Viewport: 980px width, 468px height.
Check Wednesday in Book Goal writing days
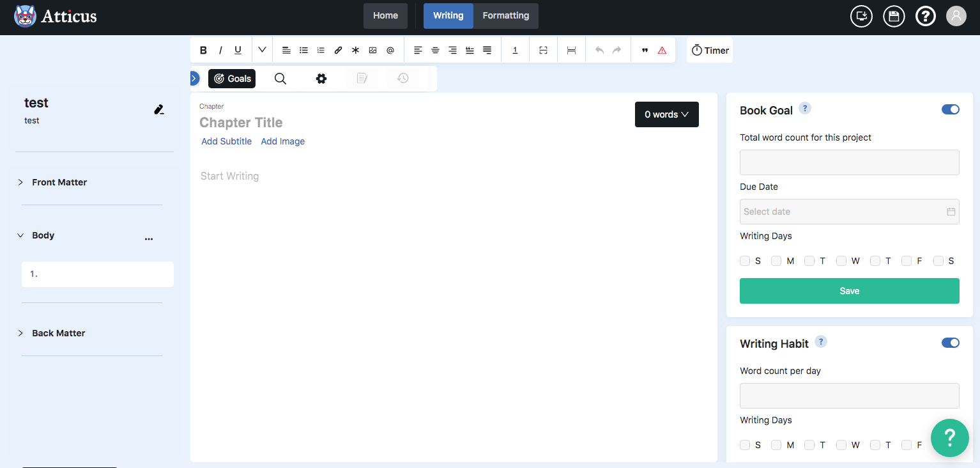tap(841, 261)
